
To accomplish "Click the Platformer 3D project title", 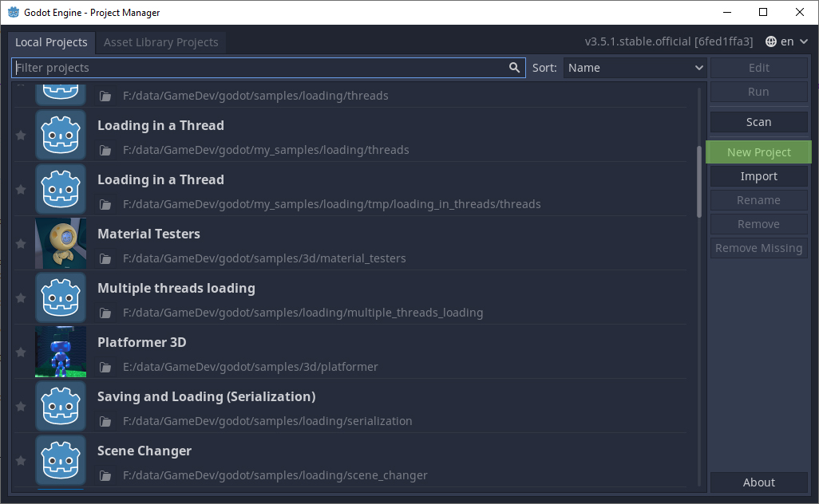I will click(142, 342).
